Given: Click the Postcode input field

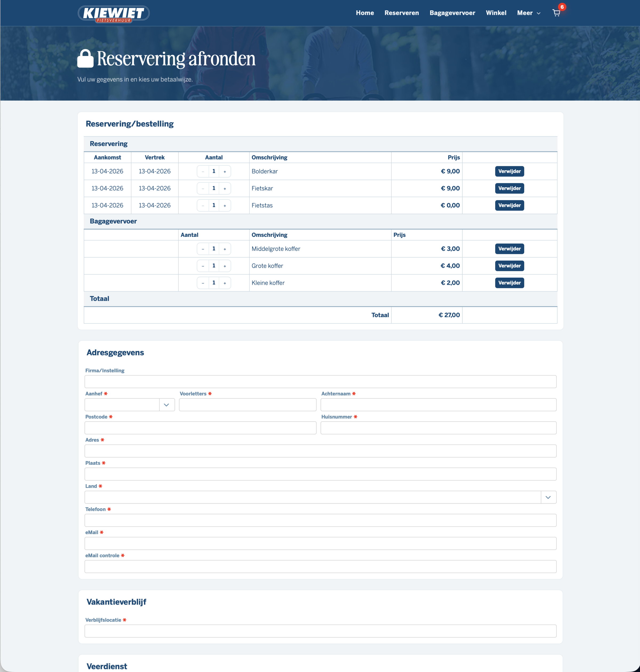Looking at the screenshot, I should pyautogui.click(x=201, y=428).
